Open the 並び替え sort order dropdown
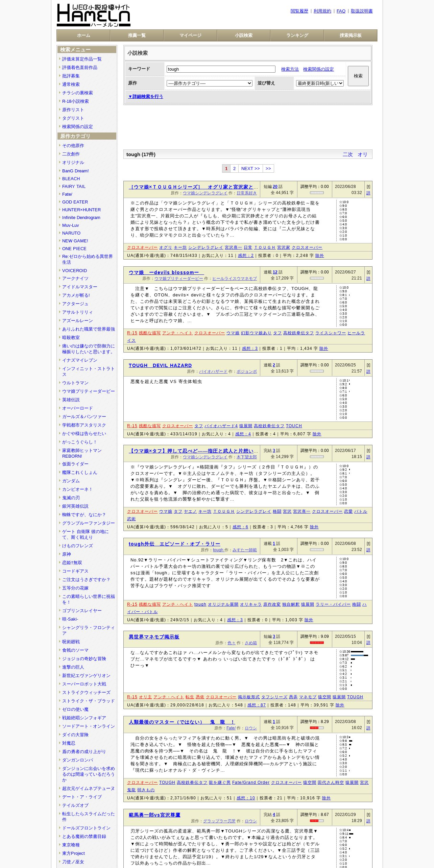 click(x=320, y=83)
